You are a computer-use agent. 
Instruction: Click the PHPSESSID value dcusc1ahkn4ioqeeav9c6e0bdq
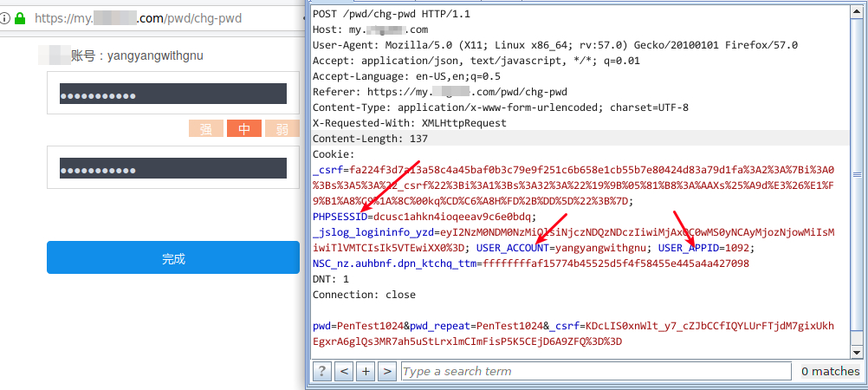[451, 217]
